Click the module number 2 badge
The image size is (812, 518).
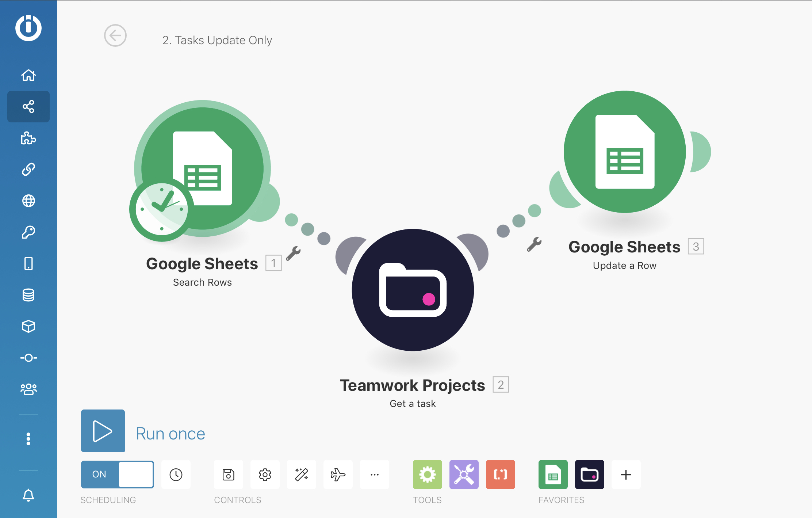pyautogui.click(x=501, y=385)
